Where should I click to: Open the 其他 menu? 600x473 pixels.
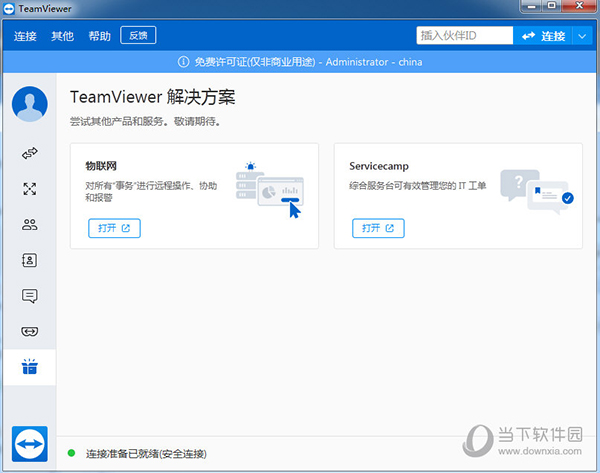(x=62, y=36)
